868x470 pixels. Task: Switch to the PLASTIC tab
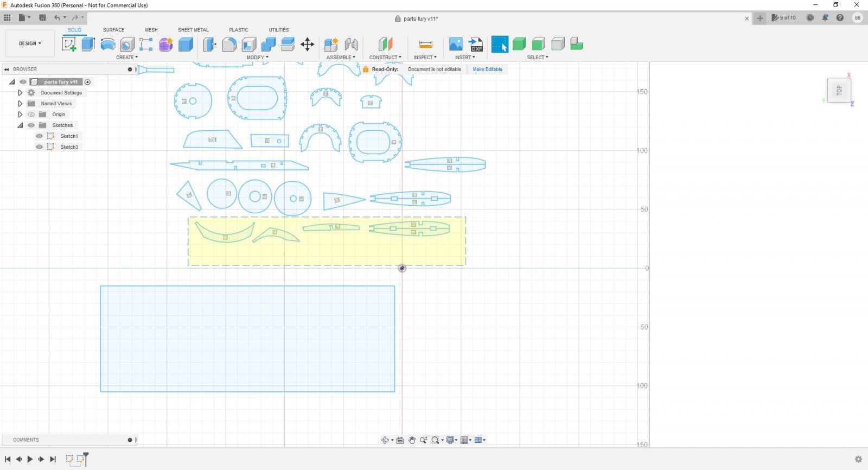tap(239, 30)
